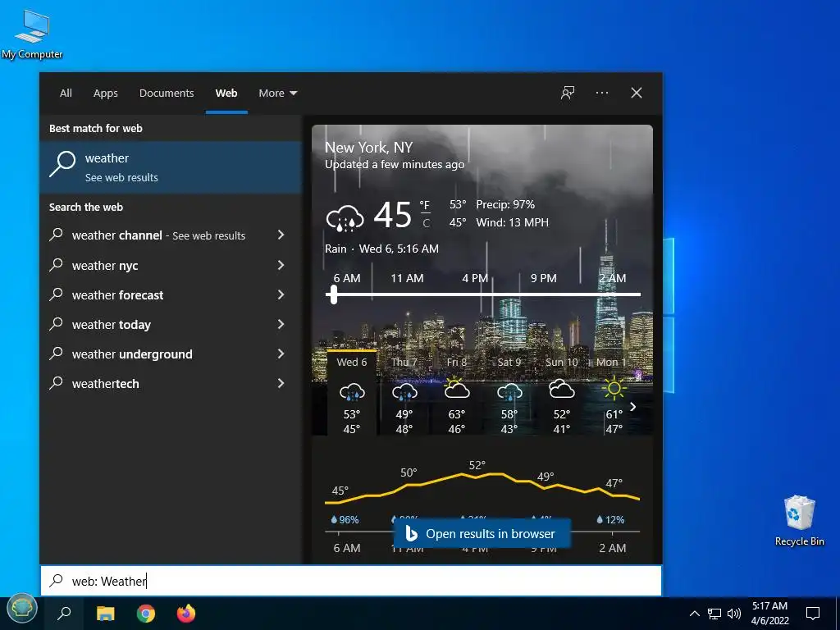The height and width of the screenshot is (630, 840).
Task: Expand arrow next to weather channel
Action: 281,235
